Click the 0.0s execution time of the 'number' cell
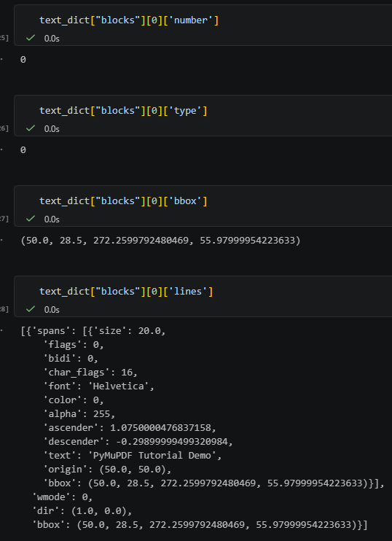Image resolution: width=392 pixels, height=541 pixels. pos(52,39)
